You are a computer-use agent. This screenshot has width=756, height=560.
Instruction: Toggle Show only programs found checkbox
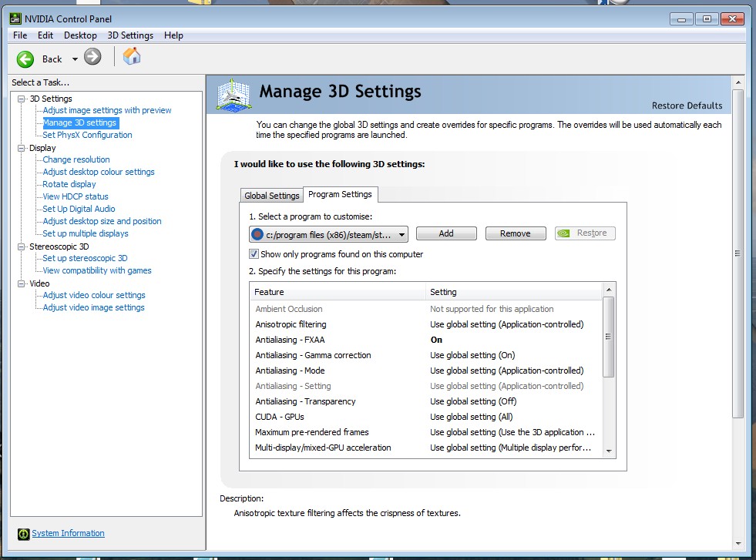(x=254, y=254)
